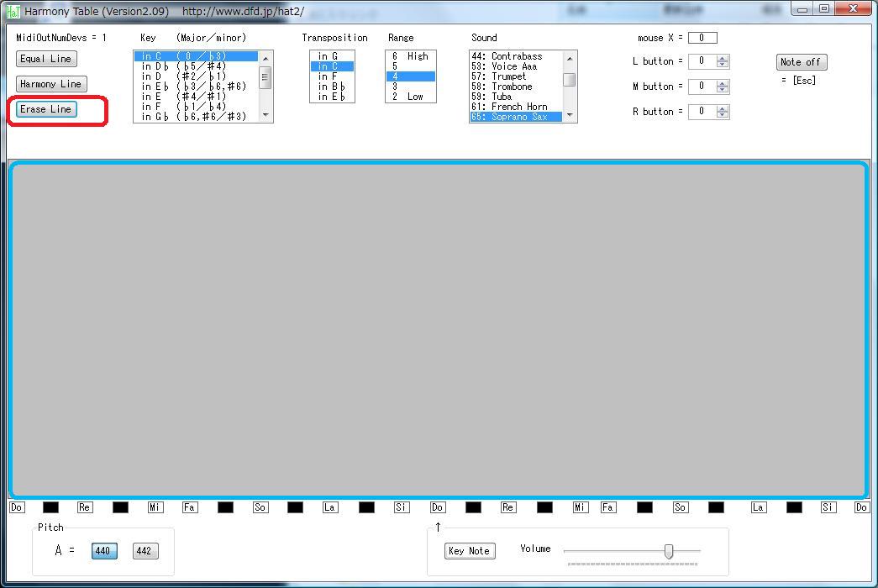Click Key list scroll down arrow
The width and height of the screenshot is (878, 588).
(266, 115)
